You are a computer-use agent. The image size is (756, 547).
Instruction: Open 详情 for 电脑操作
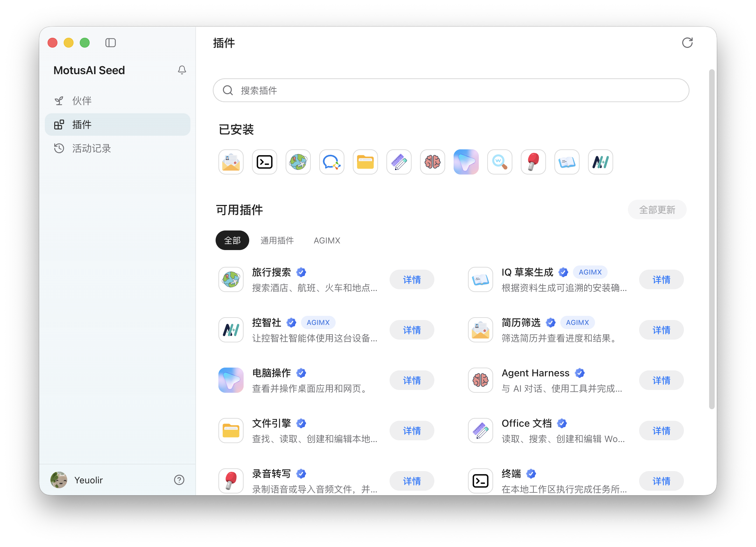pos(412,380)
